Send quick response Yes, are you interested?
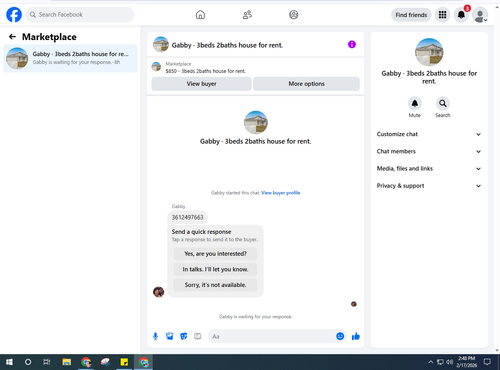Image resolution: width=500 pixels, height=370 pixels. pos(215,254)
